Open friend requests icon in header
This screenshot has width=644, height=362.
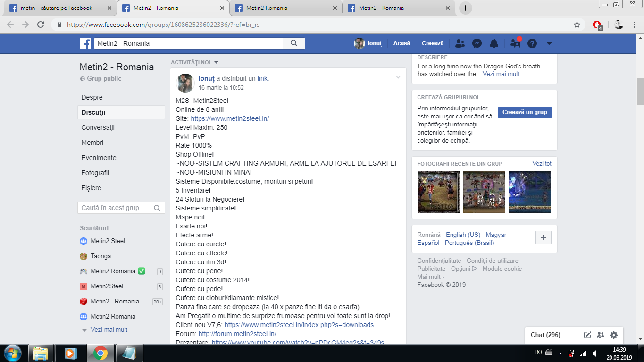pyautogui.click(x=460, y=43)
